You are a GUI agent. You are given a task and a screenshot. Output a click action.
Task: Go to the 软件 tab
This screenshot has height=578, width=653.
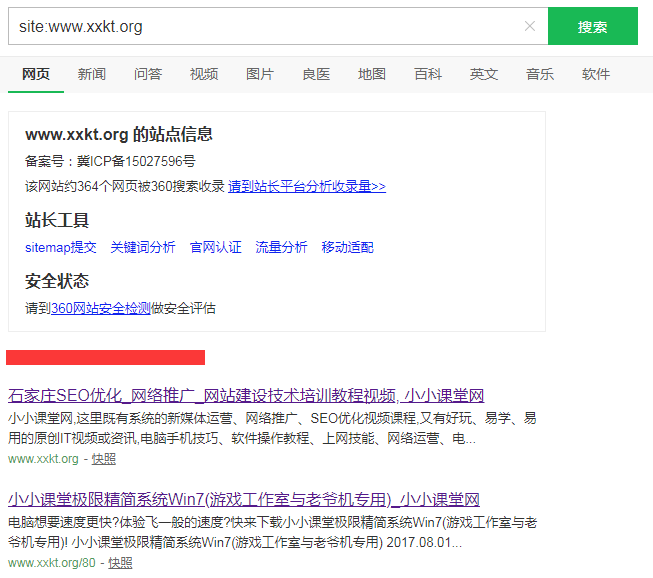pos(596,74)
